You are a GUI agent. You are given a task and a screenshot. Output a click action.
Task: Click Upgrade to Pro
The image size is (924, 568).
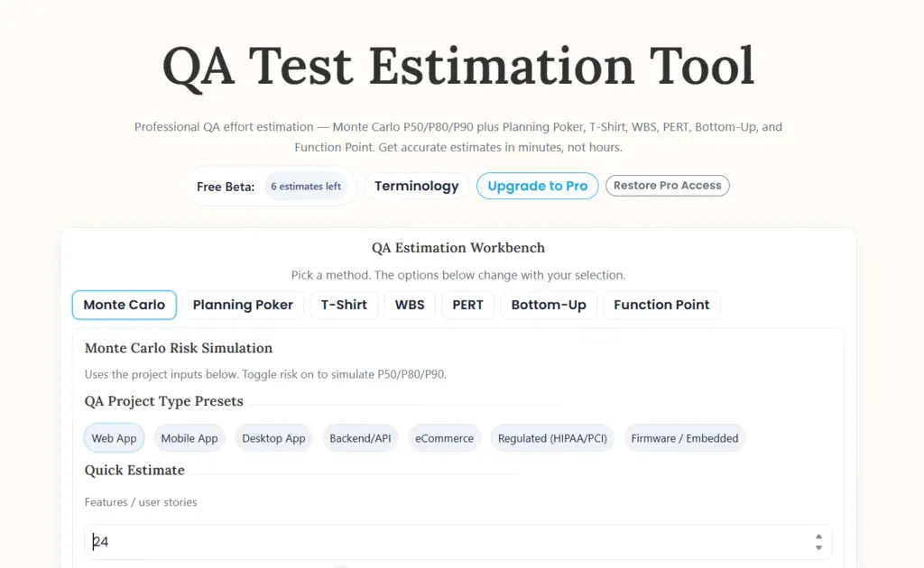pyautogui.click(x=538, y=186)
